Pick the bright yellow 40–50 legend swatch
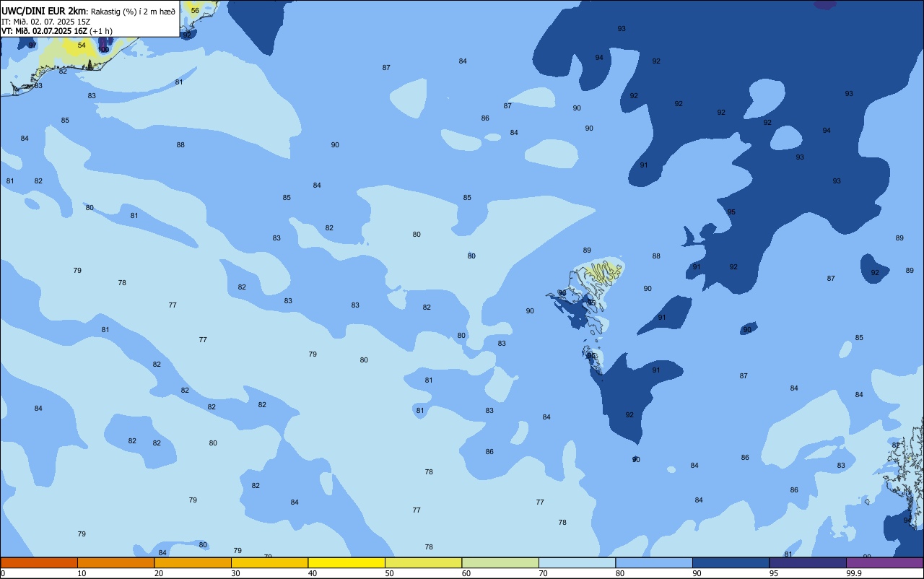The image size is (924, 579). [x=346, y=562]
